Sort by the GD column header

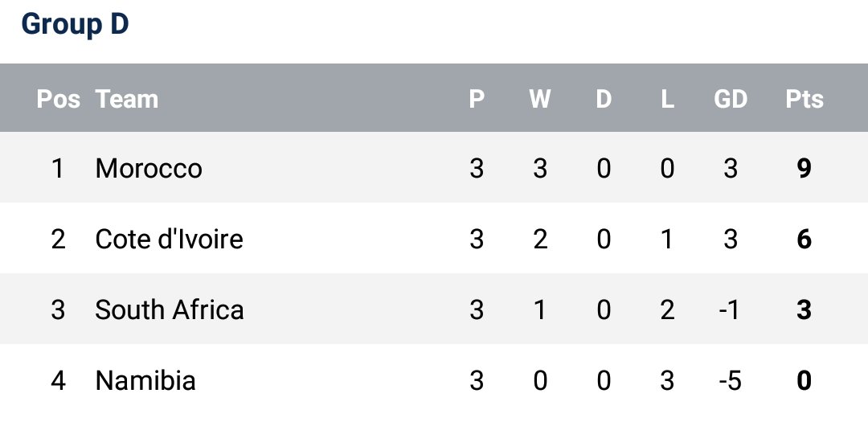[731, 99]
